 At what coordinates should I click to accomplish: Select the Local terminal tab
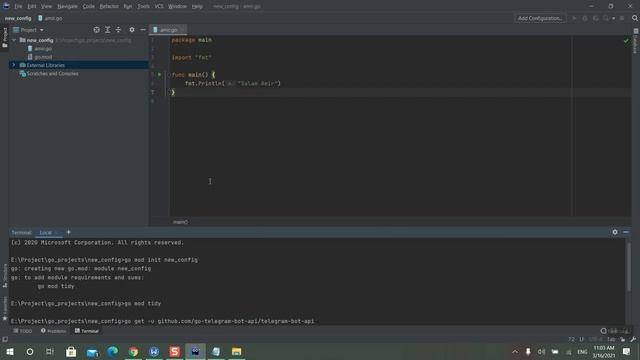[x=46, y=233]
